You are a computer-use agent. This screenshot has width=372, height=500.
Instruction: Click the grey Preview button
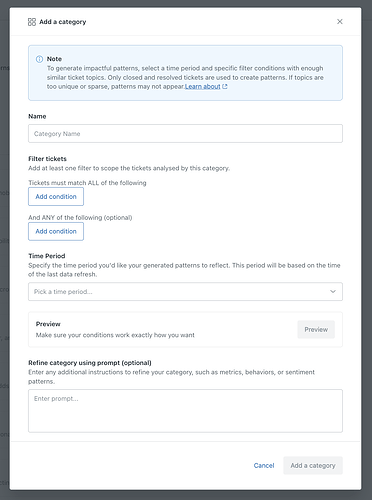(316, 330)
